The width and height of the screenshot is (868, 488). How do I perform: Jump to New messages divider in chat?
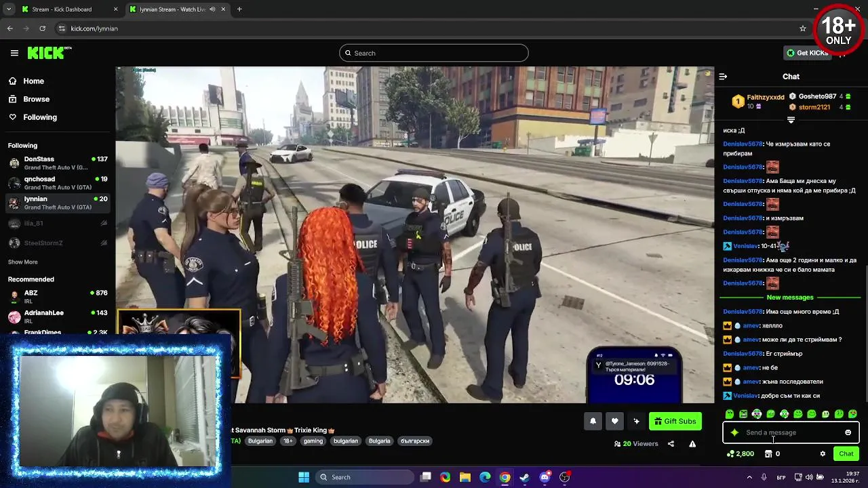click(x=790, y=298)
